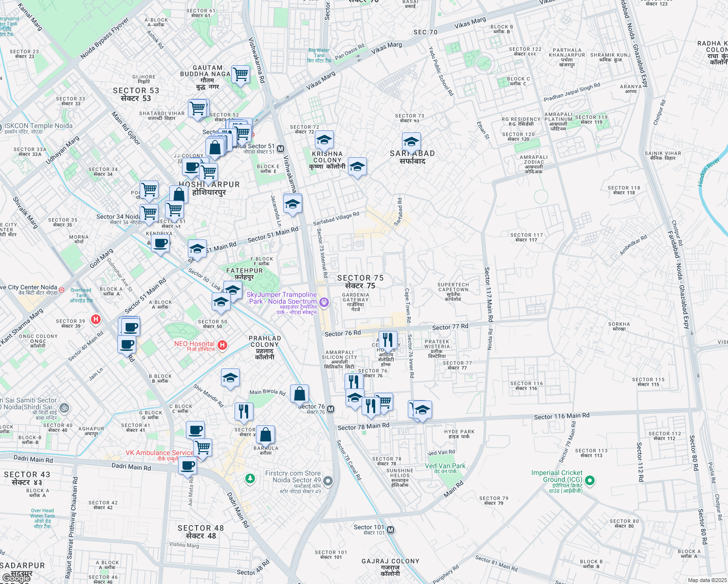Select the graduation cap icon in Sarfabad
The width and height of the screenshot is (728, 584).
pyautogui.click(x=412, y=141)
